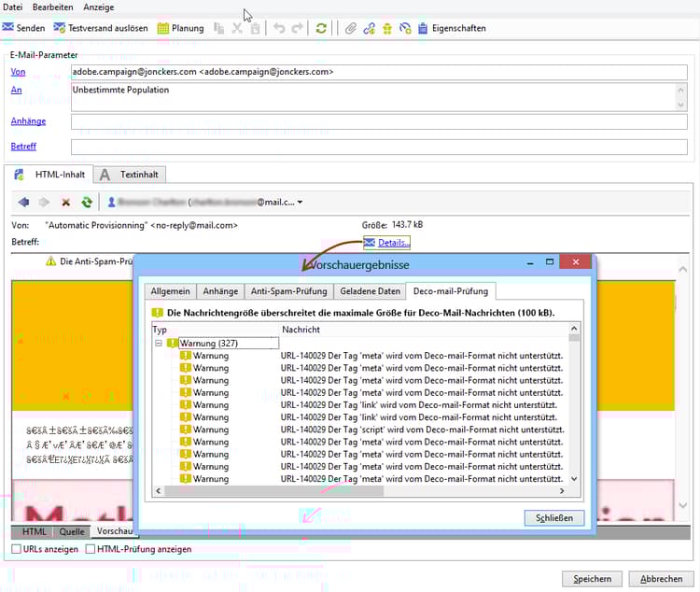The image size is (700, 592).
Task: Click the Details... link
Action: click(x=393, y=243)
